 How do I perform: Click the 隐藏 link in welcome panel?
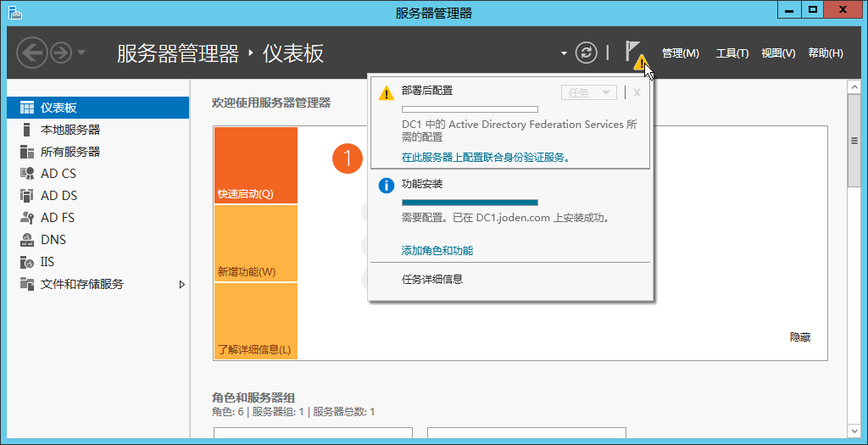(x=800, y=337)
